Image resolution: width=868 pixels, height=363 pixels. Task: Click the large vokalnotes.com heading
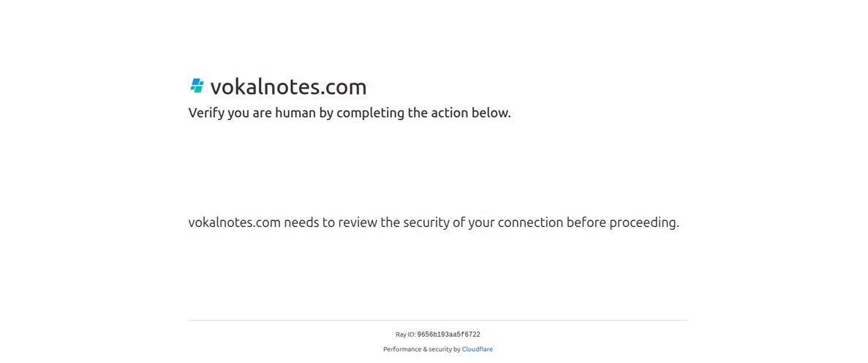[288, 87]
